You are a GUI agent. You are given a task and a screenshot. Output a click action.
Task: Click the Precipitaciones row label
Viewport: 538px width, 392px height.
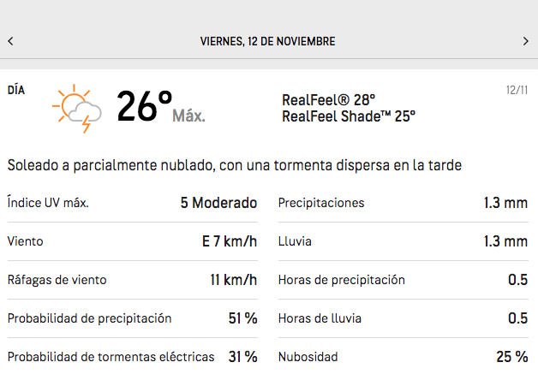tap(321, 203)
